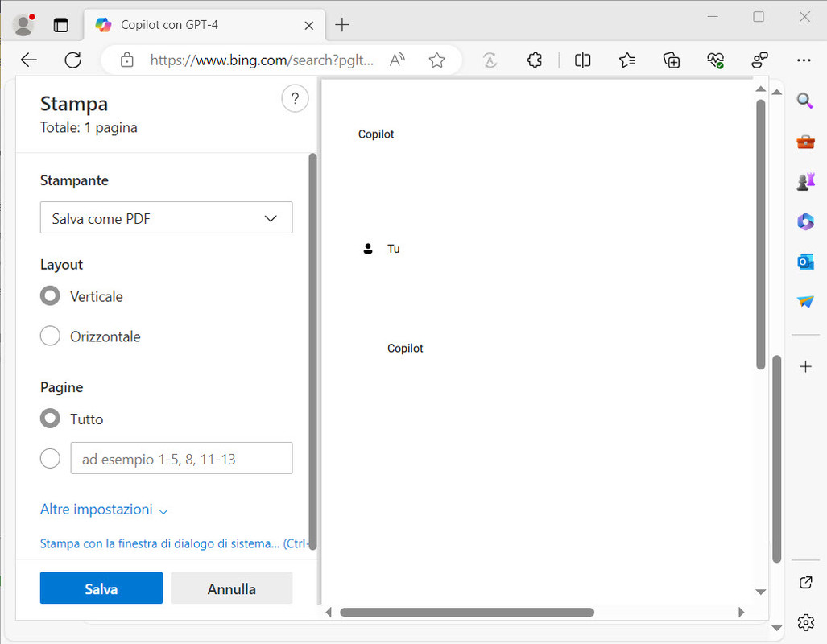Click the print settings vertical scrollbar
This screenshot has height=644, width=827.
[312, 351]
